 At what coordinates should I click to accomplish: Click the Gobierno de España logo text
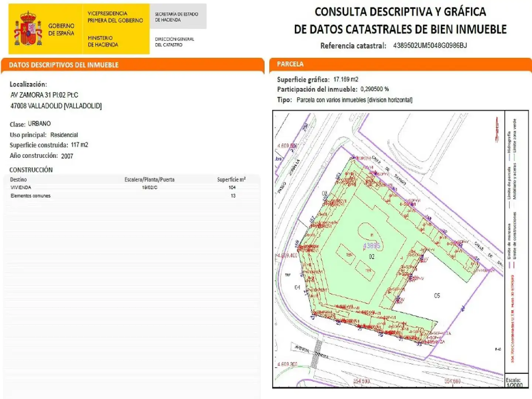pyautogui.click(x=61, y=29)
